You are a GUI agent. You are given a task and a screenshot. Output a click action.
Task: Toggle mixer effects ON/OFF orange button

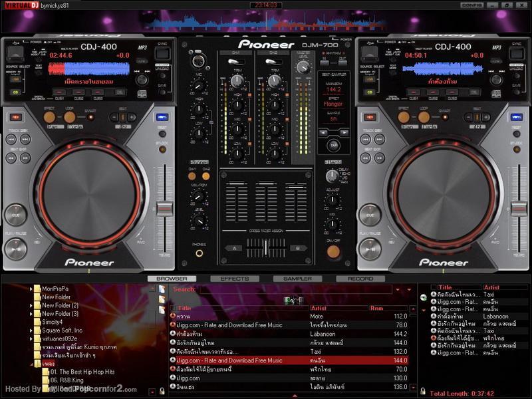tap(333, 251)
